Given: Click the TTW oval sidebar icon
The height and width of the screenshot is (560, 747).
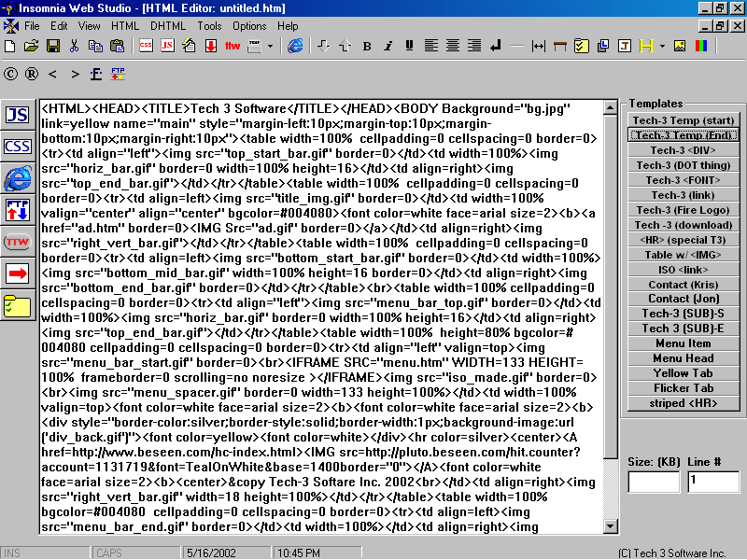Looking at the screenshot, I should (18, 242).
